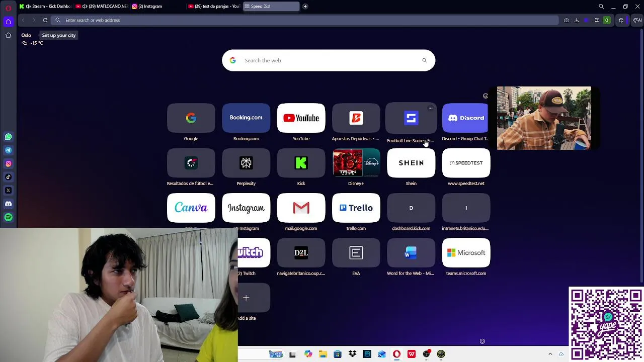
Task: Click the Search the web box
Action: [x=329, y=60]
